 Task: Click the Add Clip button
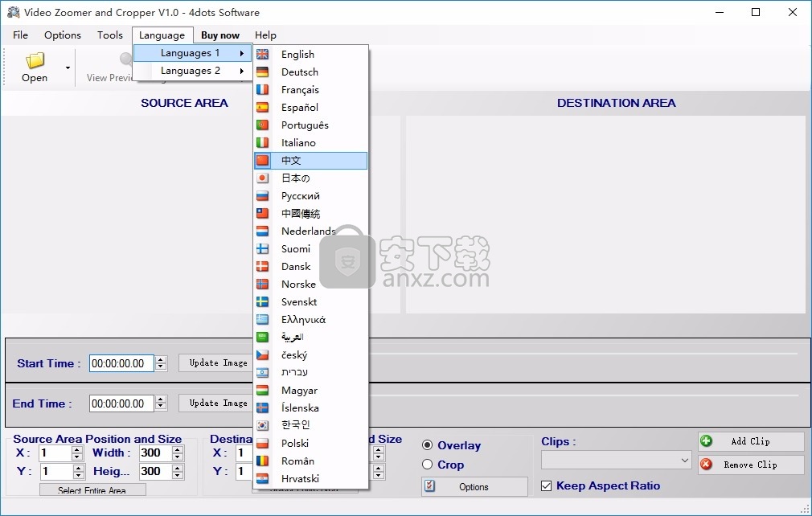[750, 441]
